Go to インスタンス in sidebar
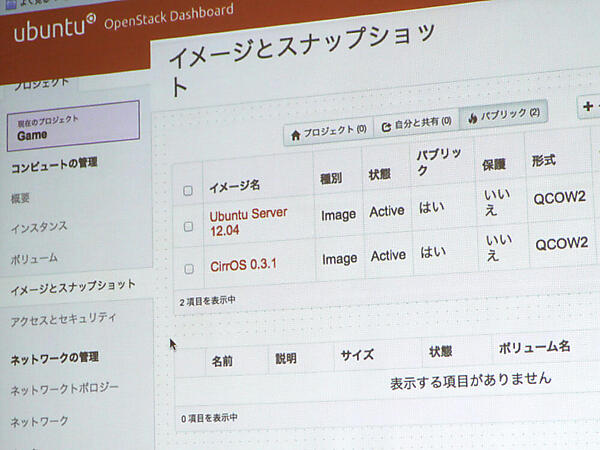Viewport: 600px width, 450px height. [39, 227]
